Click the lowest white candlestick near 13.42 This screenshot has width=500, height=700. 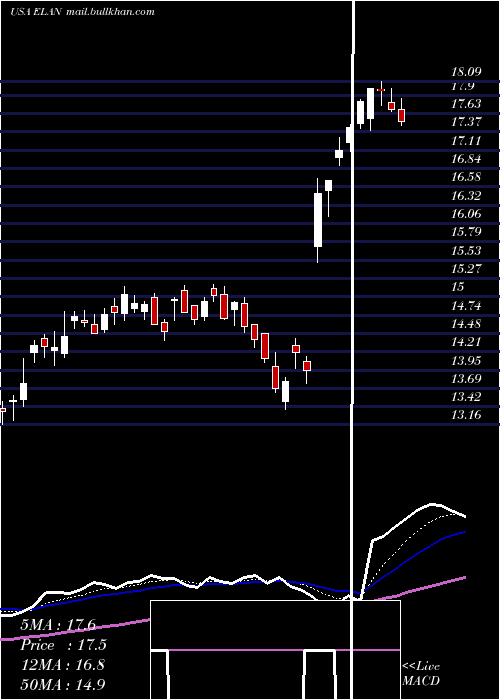point(285,392)
